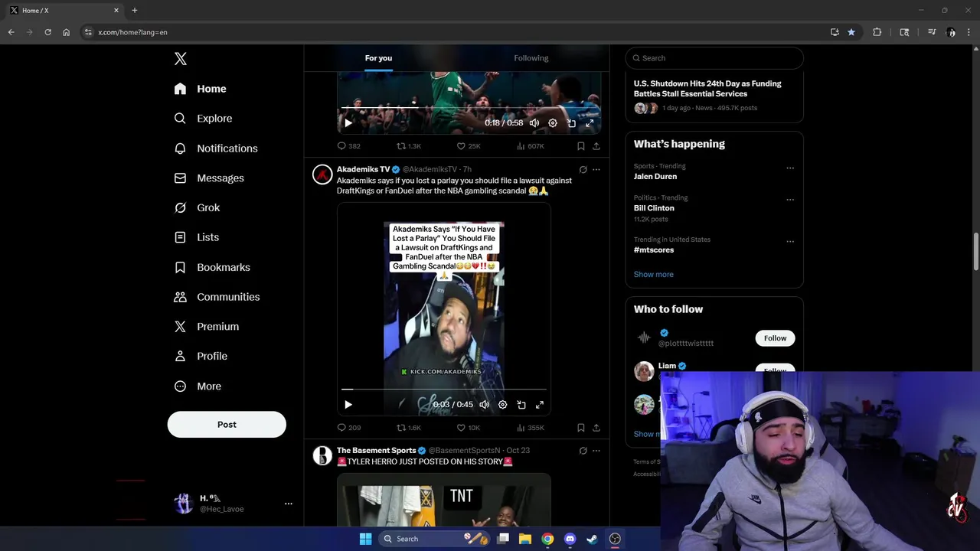980x551 pixels.
Task: Open more options for #mtscores trend
Action: coord(790,242)
